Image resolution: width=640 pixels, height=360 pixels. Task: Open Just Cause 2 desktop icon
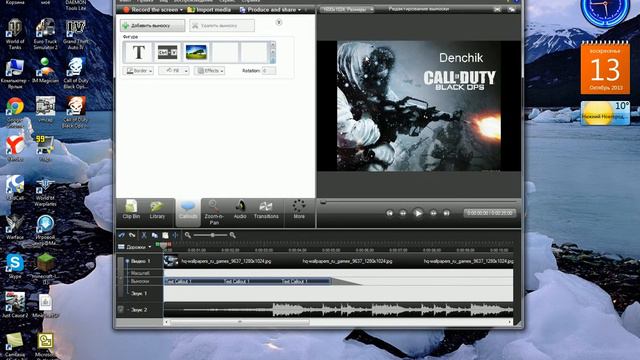click(15, 304)
